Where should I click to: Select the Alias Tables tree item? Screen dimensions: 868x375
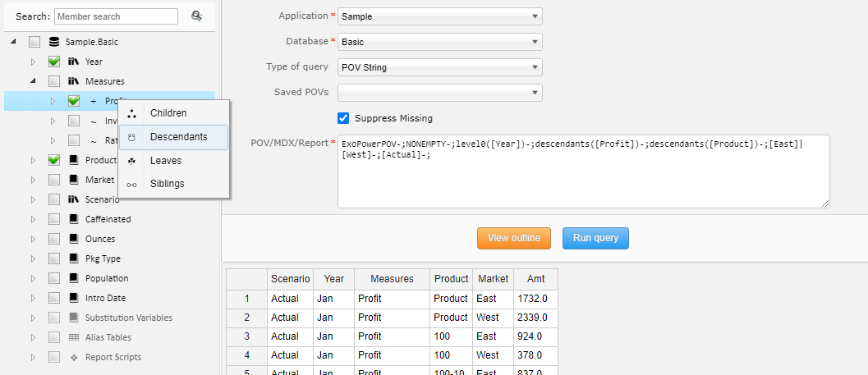[x=108, y=337]
